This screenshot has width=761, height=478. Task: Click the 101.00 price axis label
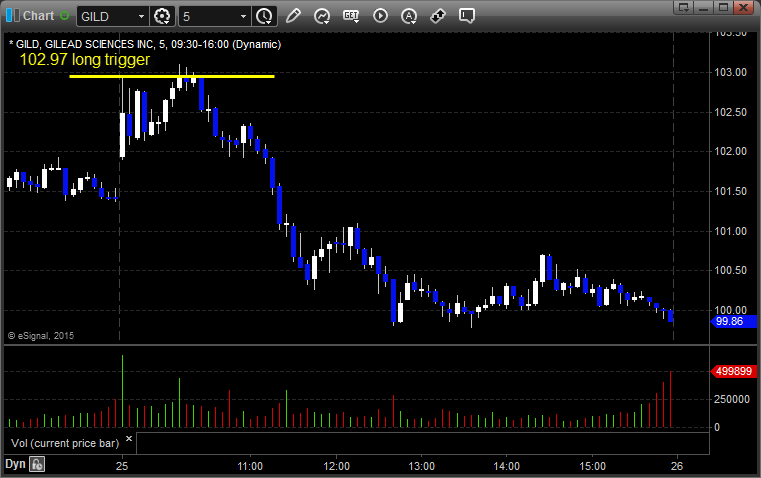730,231
